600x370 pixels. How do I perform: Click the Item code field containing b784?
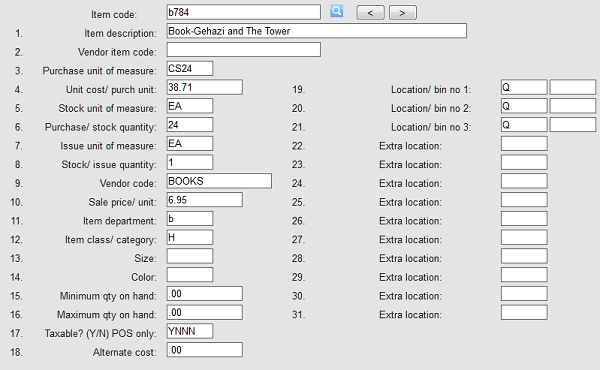point(243,12)
